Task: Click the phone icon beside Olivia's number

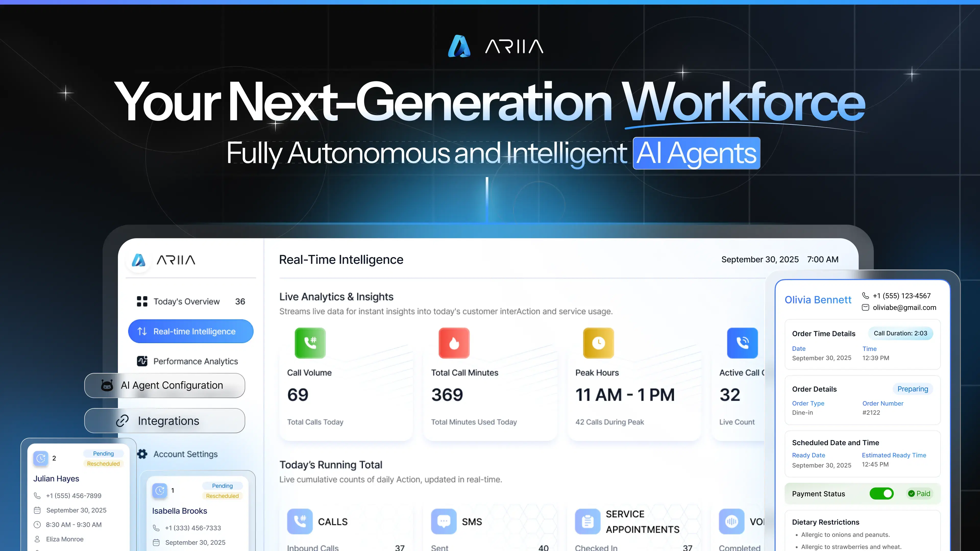Action: pos(865,295)
